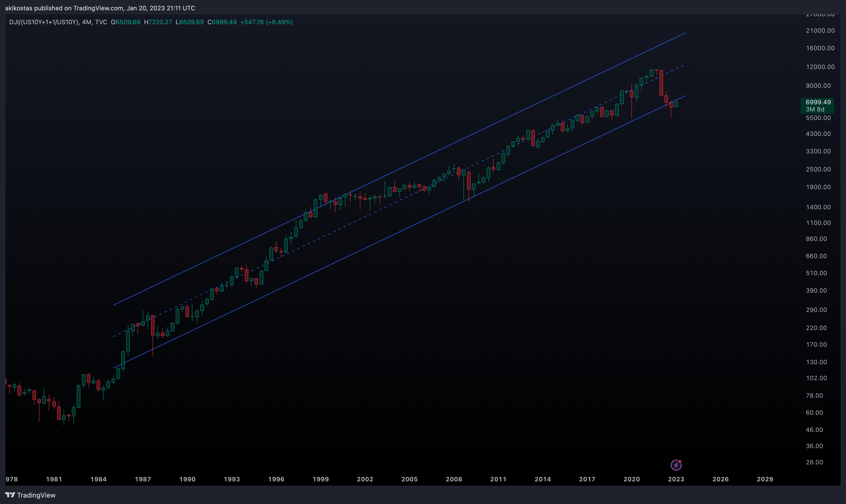
Task: Click the 290.00 price axis label
Action: [816, 310]
